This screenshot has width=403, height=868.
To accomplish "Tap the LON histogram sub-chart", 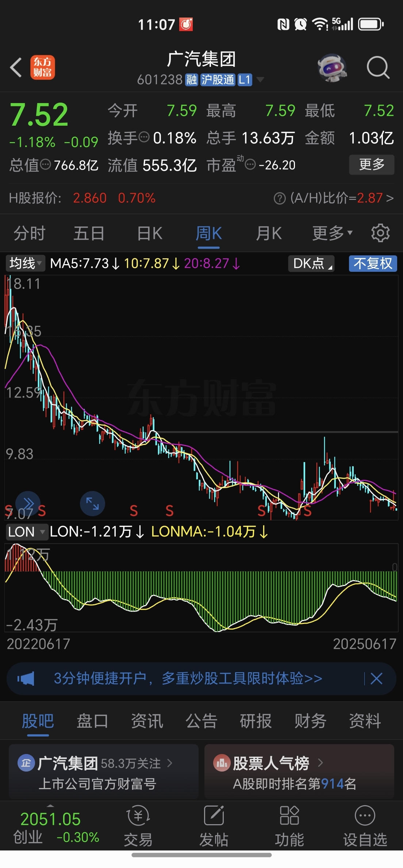I will (x=201, y=588).
